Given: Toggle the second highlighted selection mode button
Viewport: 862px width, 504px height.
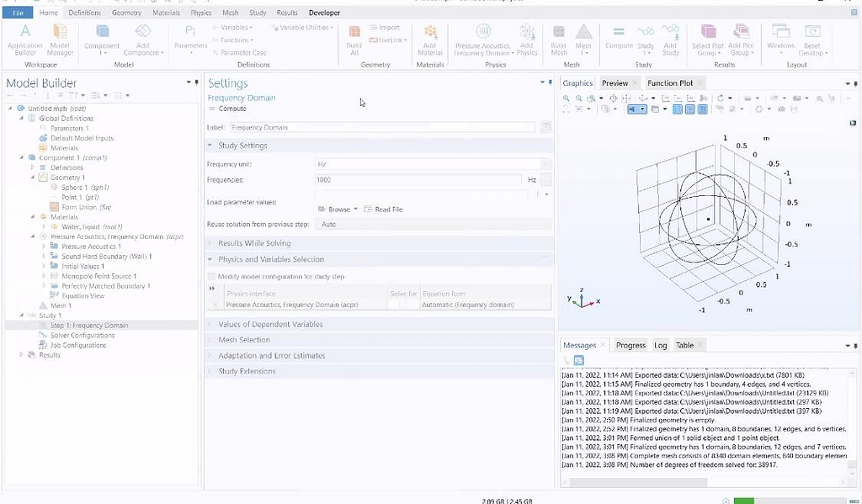Looking at the screenshot, I should (690, 109).
